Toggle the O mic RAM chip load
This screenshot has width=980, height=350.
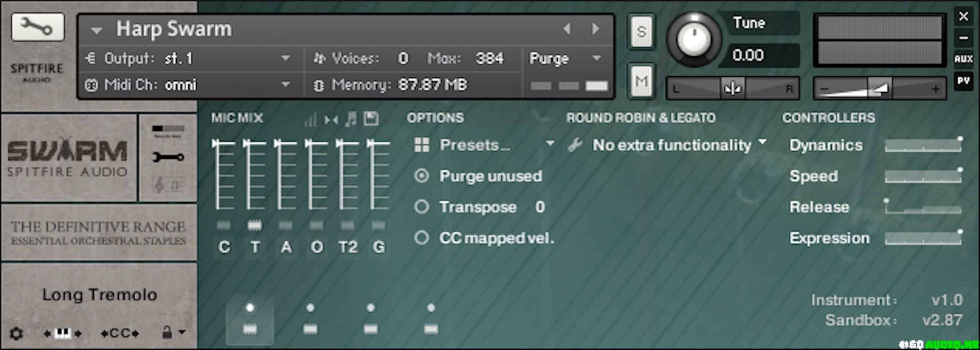click(x=316, y=225)
